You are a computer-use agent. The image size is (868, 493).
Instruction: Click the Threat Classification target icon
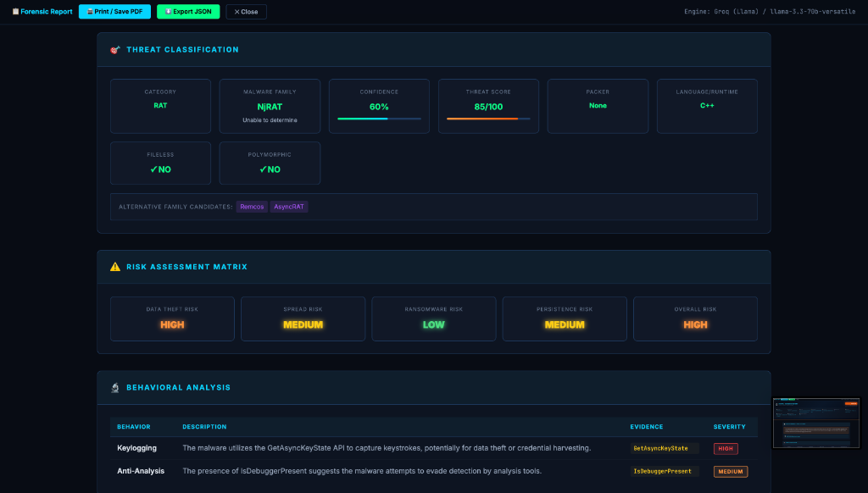click(x=115, y=50)
